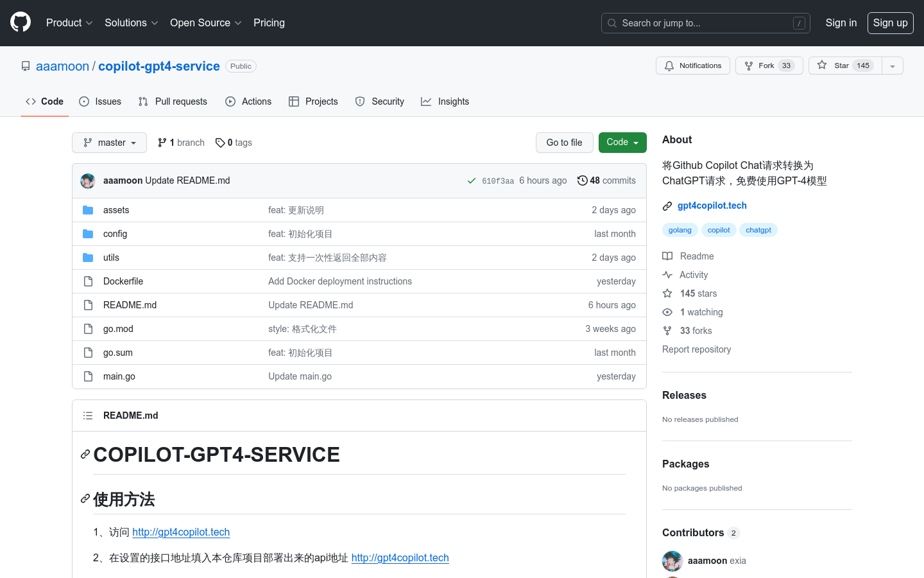The width and height of the screenshot is (924, 578).
Task: Open the assets folder icon
Action: (88, 209)
